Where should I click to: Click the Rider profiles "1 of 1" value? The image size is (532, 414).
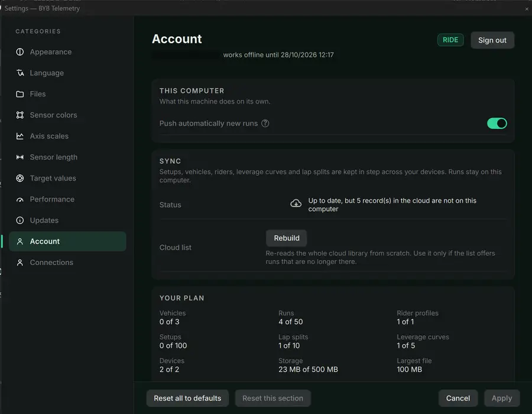tap(406, 322)
